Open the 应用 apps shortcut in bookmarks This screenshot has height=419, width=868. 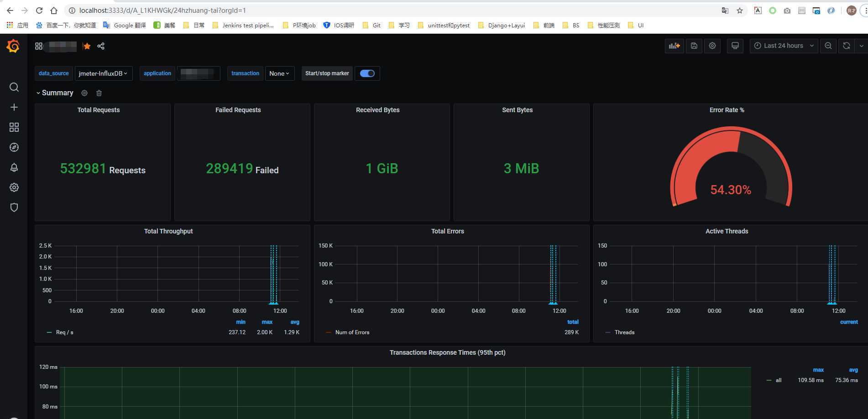pyautogui.click(x=17, y=26)
